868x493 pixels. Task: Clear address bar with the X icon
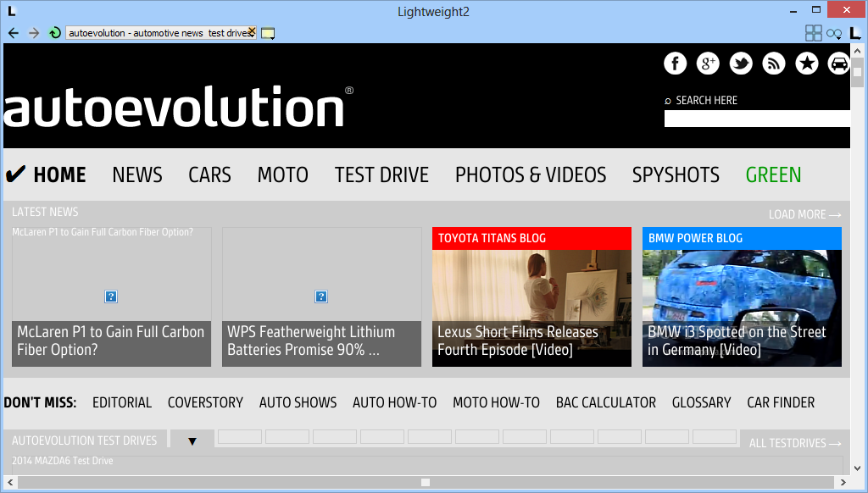pyautogui.click(x=251, y=31)
